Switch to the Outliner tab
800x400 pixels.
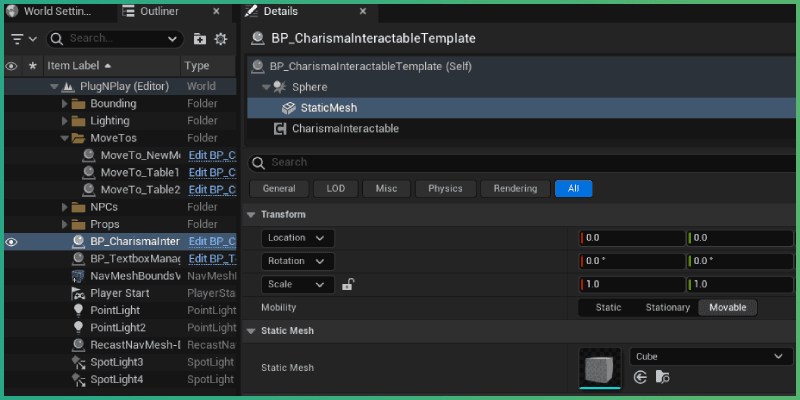tap(158, 11)
